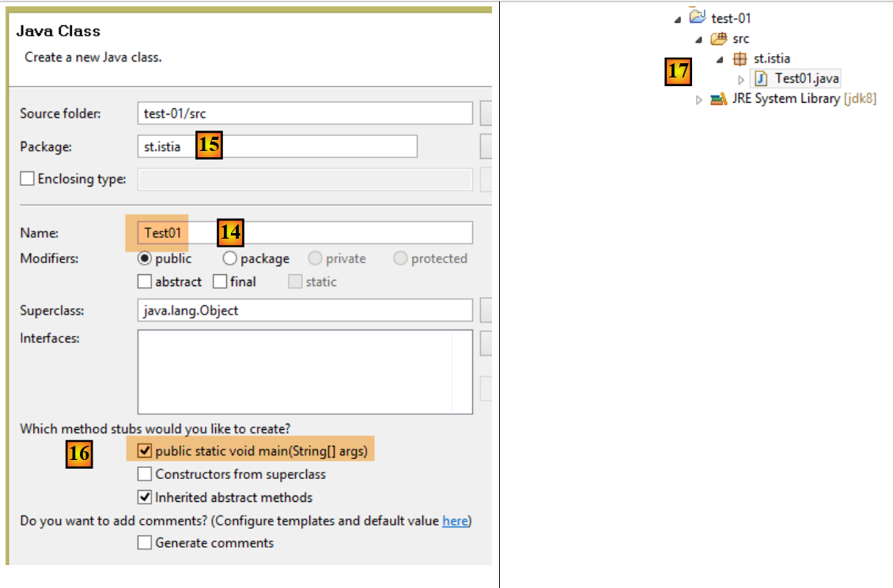Expand the Test01.java tree node
Screen dimensions: 893x588
tap(741, 79)
